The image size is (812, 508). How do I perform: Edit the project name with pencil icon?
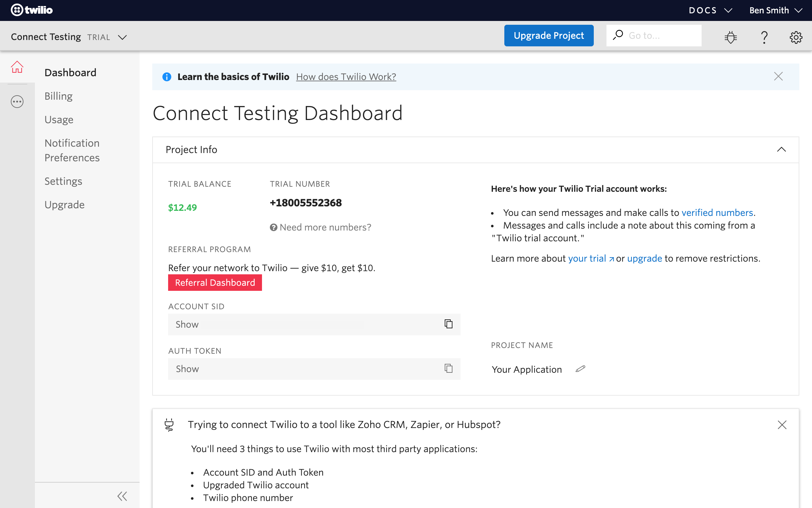[x=580, y=369]
